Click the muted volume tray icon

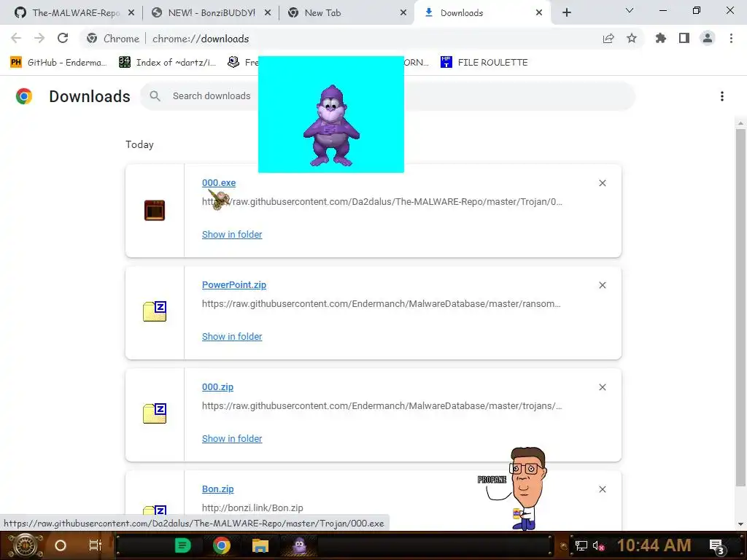pos(598,546)
